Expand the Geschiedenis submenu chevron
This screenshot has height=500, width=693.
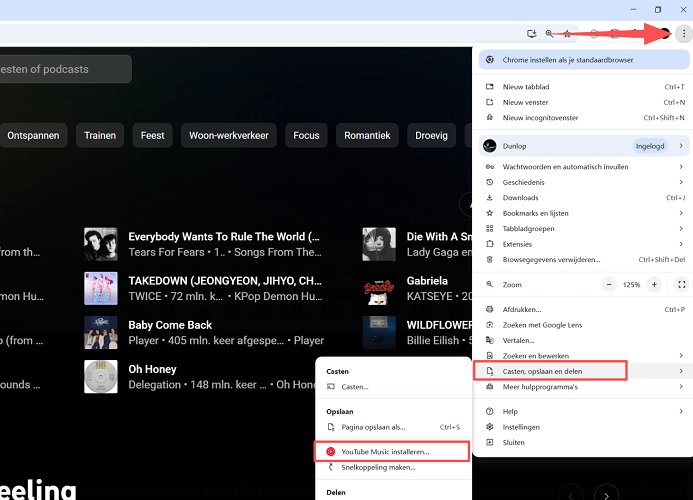tap(681, 182)
